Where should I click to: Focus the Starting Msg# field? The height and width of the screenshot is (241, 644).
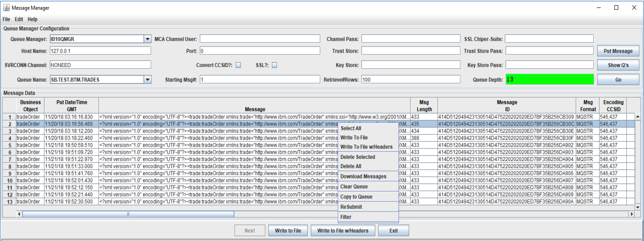[260, 79]
